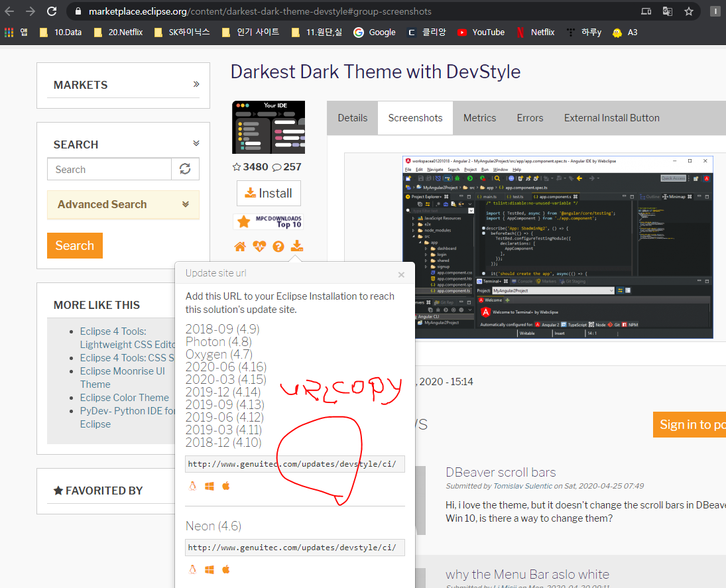Open the YouTube bookmark

click(481, 32)
